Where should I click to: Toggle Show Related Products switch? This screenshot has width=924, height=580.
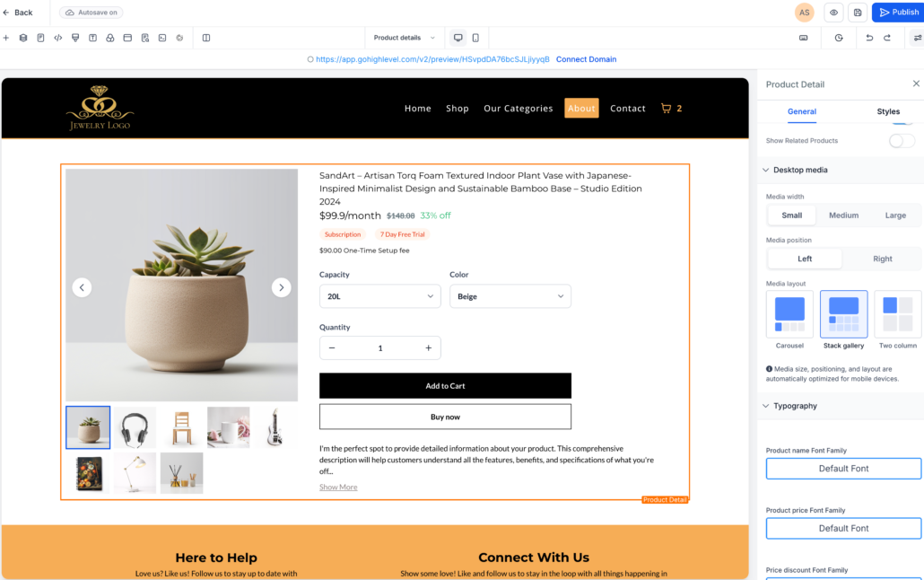(902, 141)
